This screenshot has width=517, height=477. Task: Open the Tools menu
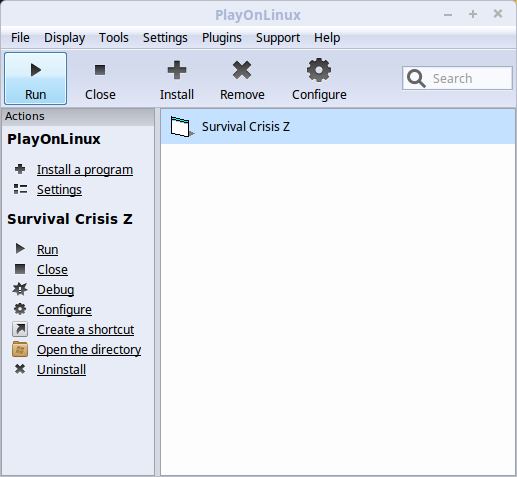click(114, 38)
